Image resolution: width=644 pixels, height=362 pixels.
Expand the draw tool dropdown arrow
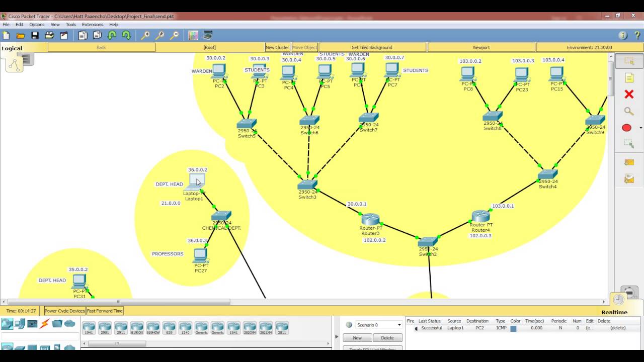pos(640,128)
